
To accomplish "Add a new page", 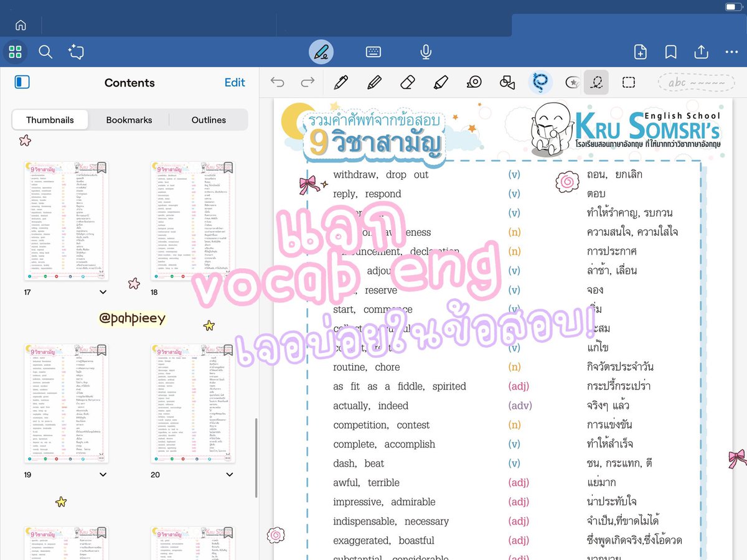I will [640, 52].
